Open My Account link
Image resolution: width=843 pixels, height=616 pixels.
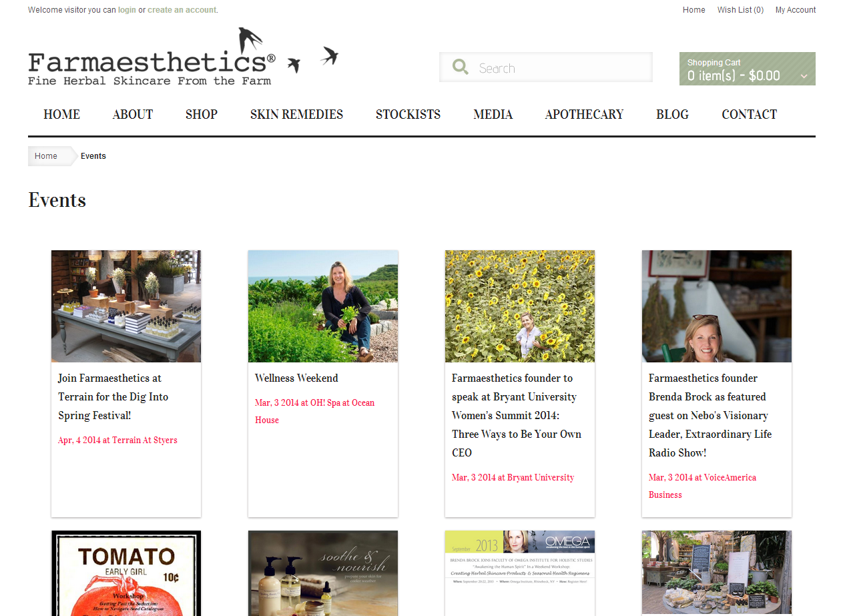796,10
